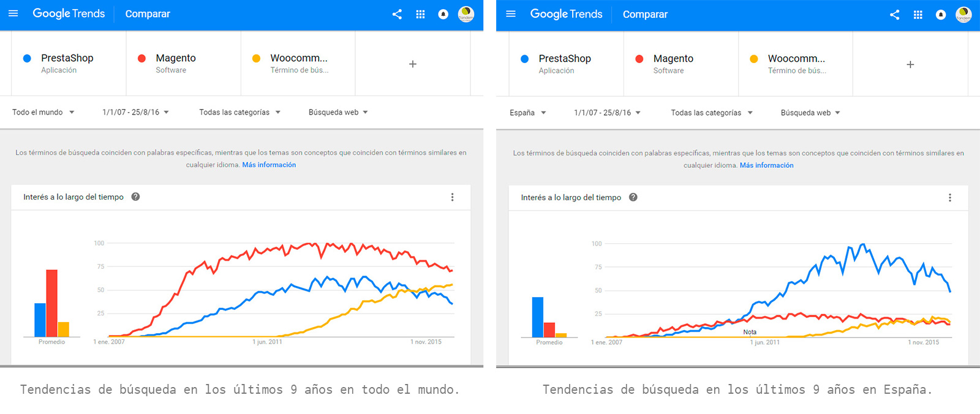Click the share icon in left panel header
This screenshot has width=980, height=414.
(397, 14)
